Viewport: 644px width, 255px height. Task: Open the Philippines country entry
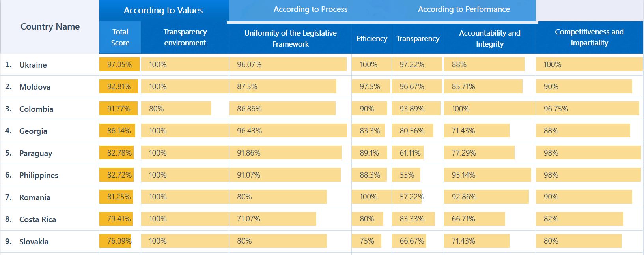(x=39, y=175)
